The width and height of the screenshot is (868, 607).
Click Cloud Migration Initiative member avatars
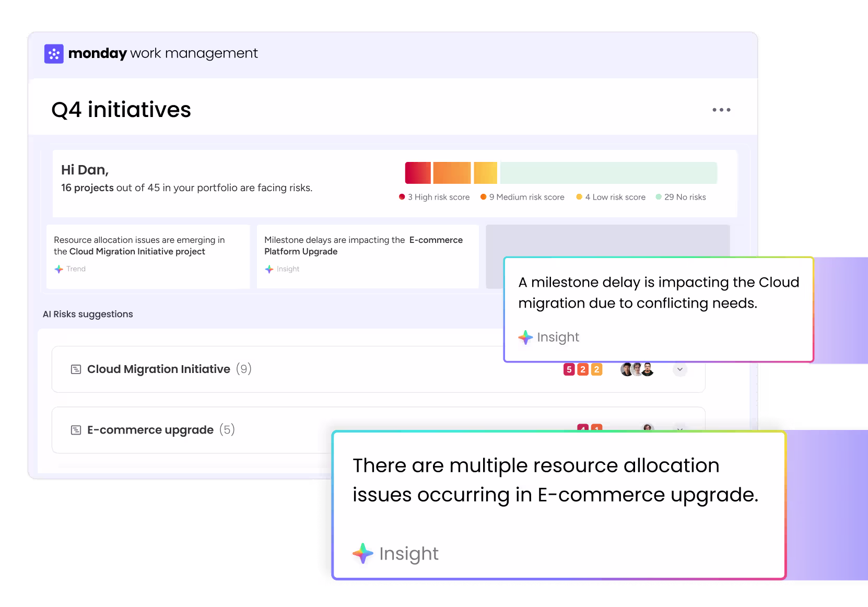pyautogui.click(x=637, y=369)
